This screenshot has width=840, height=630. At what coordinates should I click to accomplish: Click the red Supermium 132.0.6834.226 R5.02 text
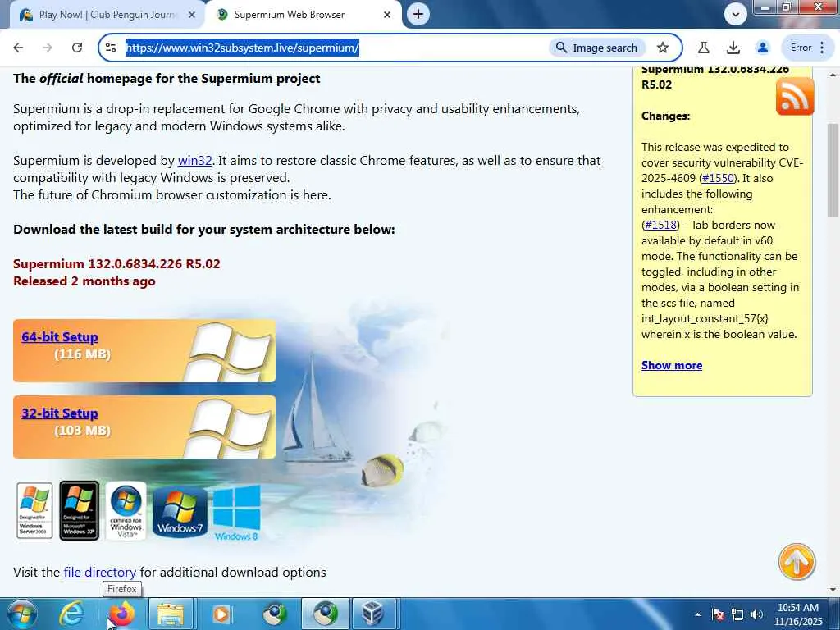[116, 263]
